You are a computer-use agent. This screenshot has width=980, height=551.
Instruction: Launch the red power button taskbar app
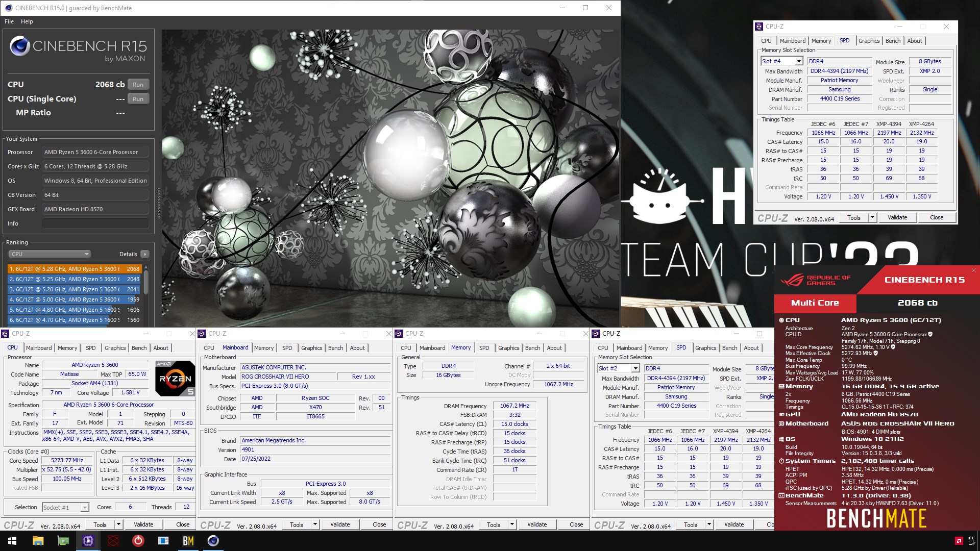(138, 541)
